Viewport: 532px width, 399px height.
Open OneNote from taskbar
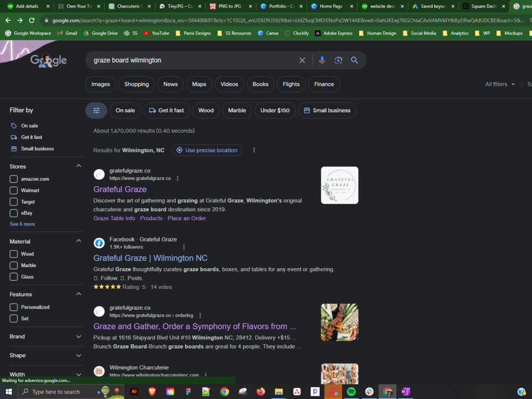[405, 392]
